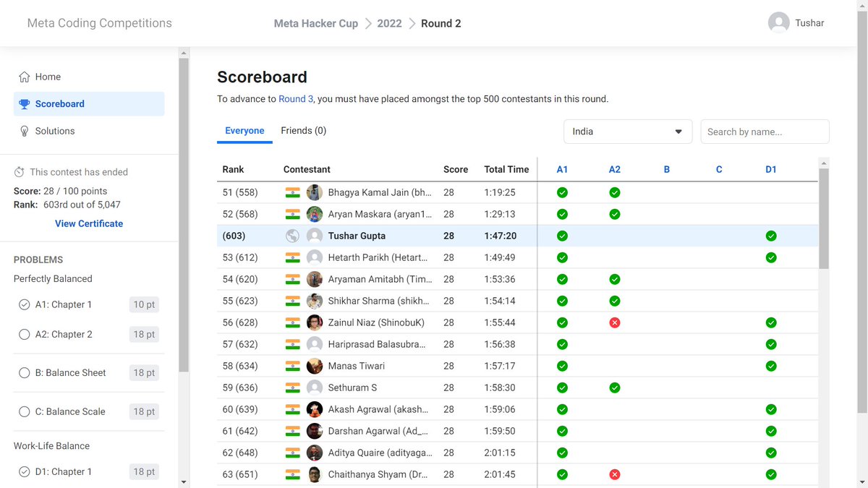Screen dimensions: 868x488
Task: Click B: Balance Sheet status circle
Action: [x=24, y=373]
